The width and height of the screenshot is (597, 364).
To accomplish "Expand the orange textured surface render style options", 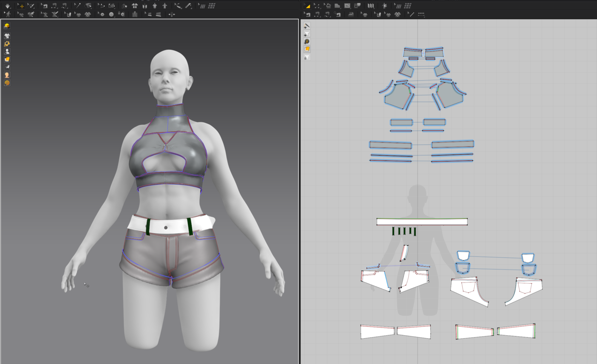I will (x=7, y=59).
